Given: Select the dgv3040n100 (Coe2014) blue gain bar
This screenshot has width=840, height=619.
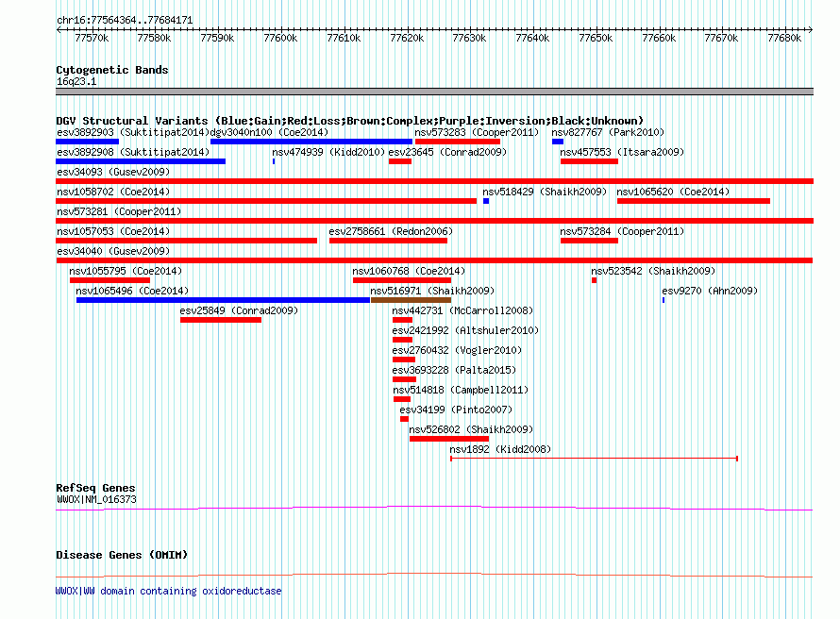Looking at the screenshot, I should [x=311, y=142].
